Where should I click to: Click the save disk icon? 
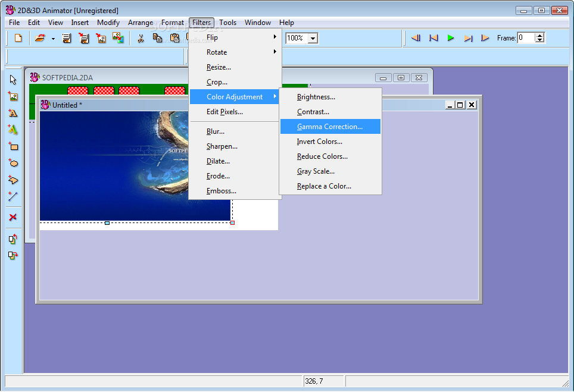(67, 38)
